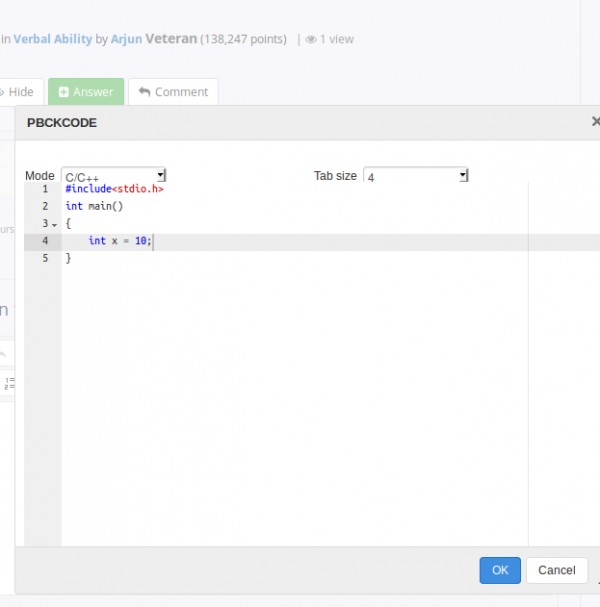Click the plus icon on Answer button
This screenshot has width=600, height=607.
click(64, 92)
